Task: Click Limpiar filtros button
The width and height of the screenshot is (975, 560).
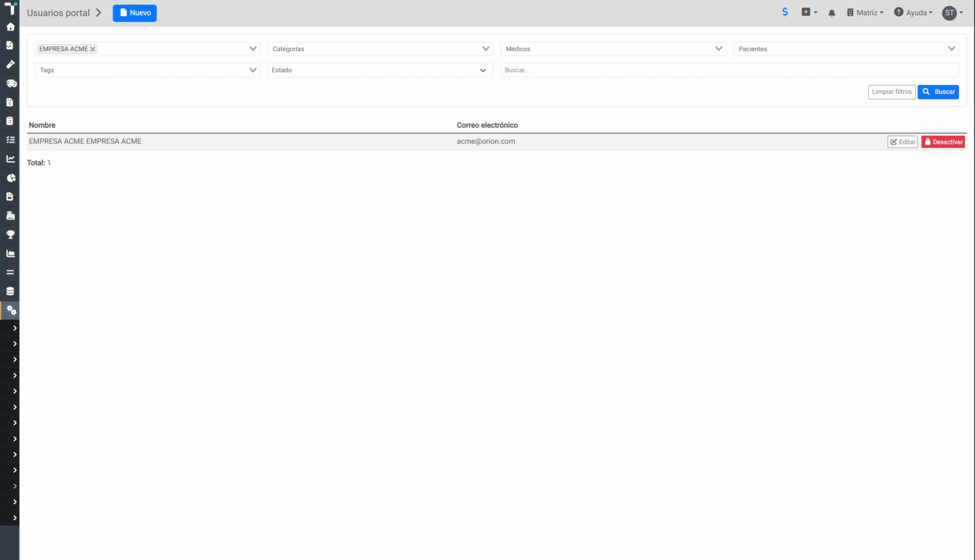Action: pos(891,92)
